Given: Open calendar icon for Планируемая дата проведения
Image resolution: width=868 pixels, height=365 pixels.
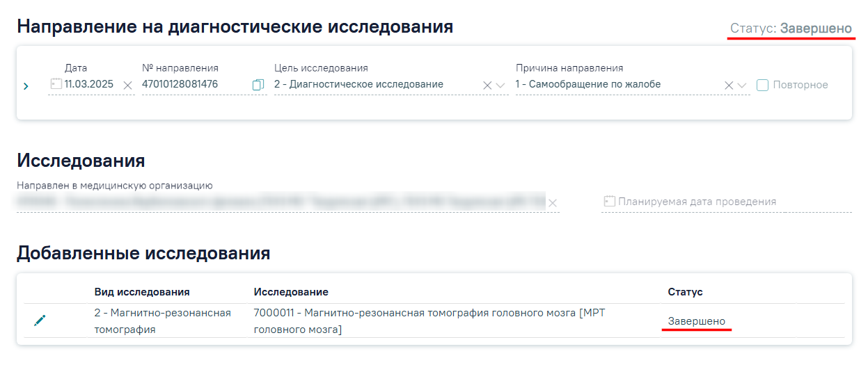Looking at the screenshot, I should 610,202.
